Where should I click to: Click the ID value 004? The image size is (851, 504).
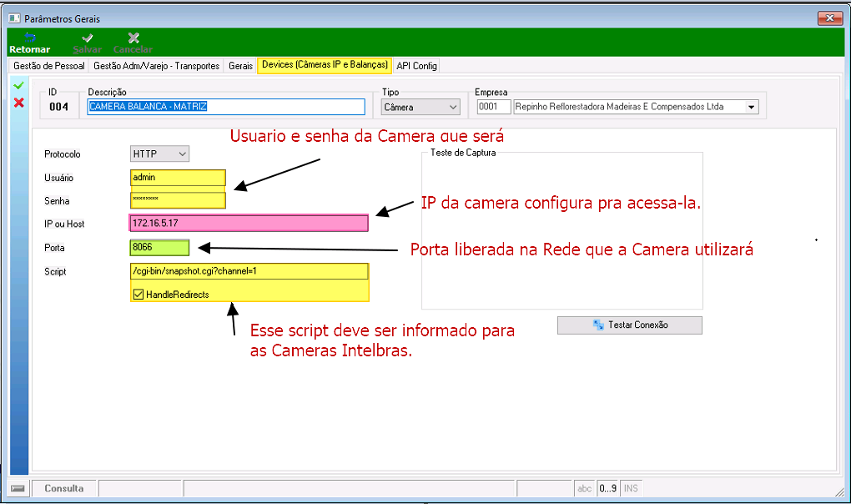58,107
